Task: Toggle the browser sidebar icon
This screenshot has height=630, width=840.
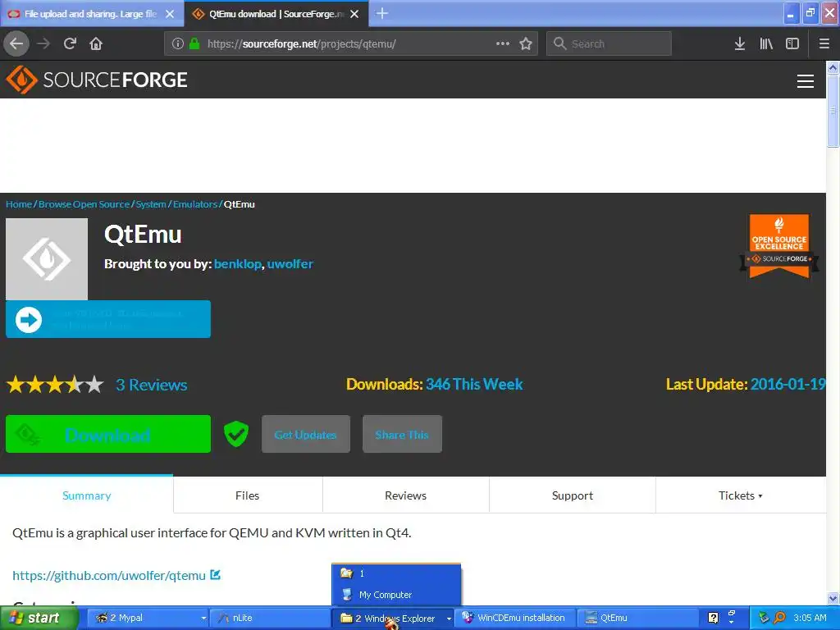Action: (792, 43)
